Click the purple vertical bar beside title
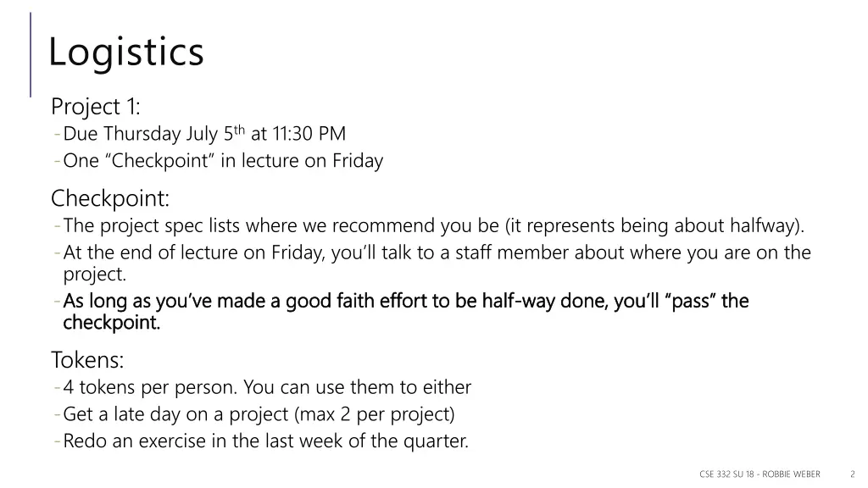Viewport: 868px width, 488px height. click(31, 55)
